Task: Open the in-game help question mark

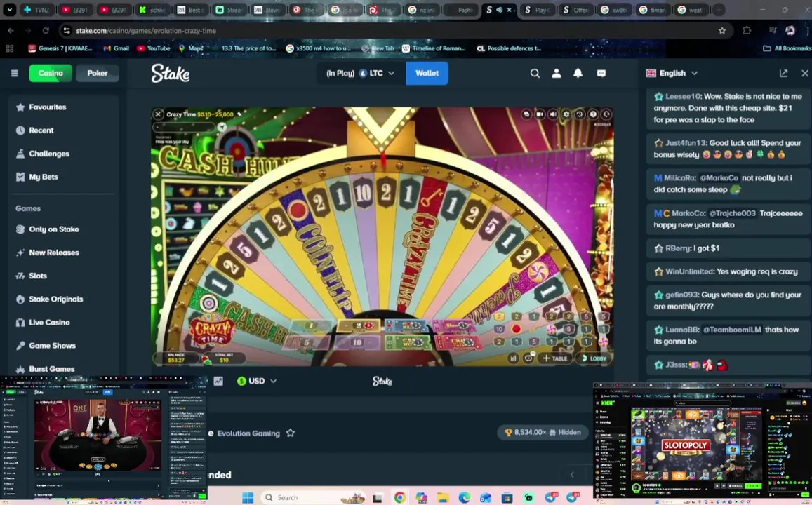Action: [x=593, y=114]
